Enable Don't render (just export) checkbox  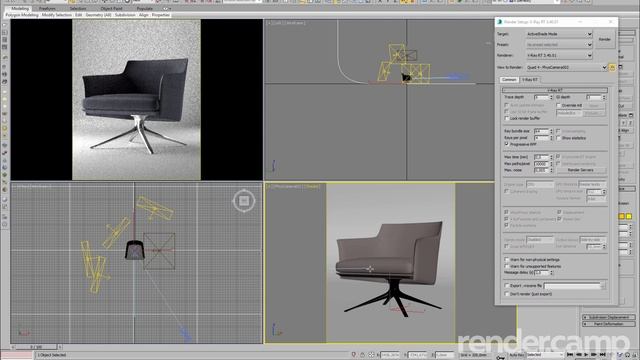(507, 294)
